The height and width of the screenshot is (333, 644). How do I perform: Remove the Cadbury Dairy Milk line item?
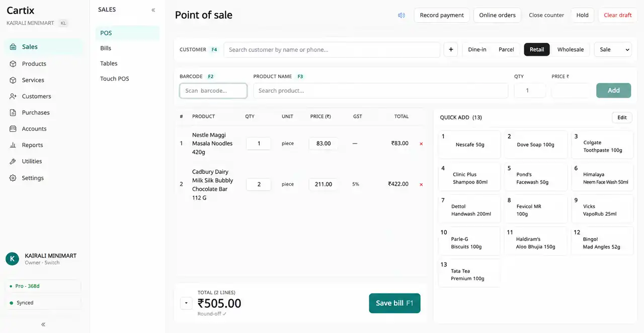(x=421, y=184)
